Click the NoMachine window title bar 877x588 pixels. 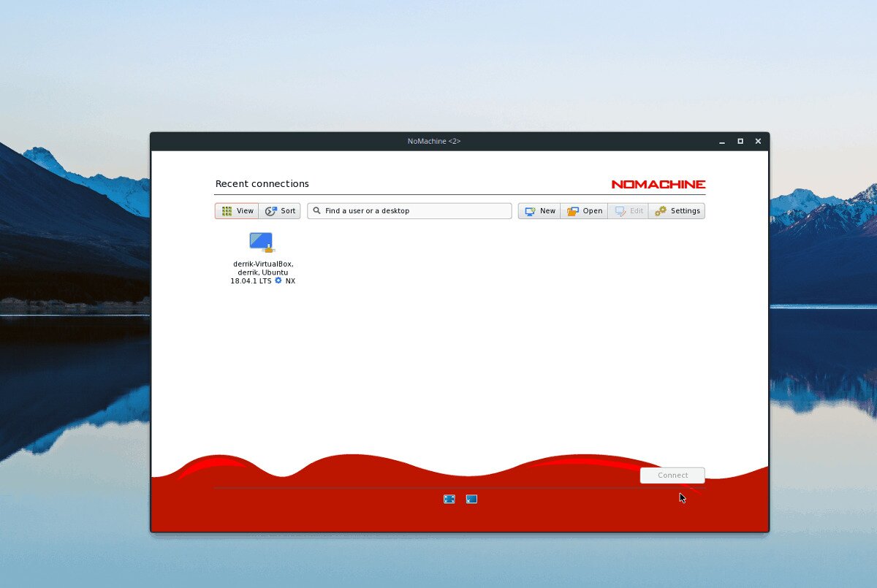click(434, 141)
